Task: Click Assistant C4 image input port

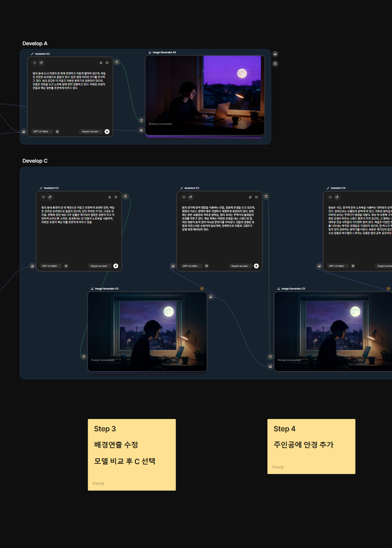Action: (x=320, y=266)
